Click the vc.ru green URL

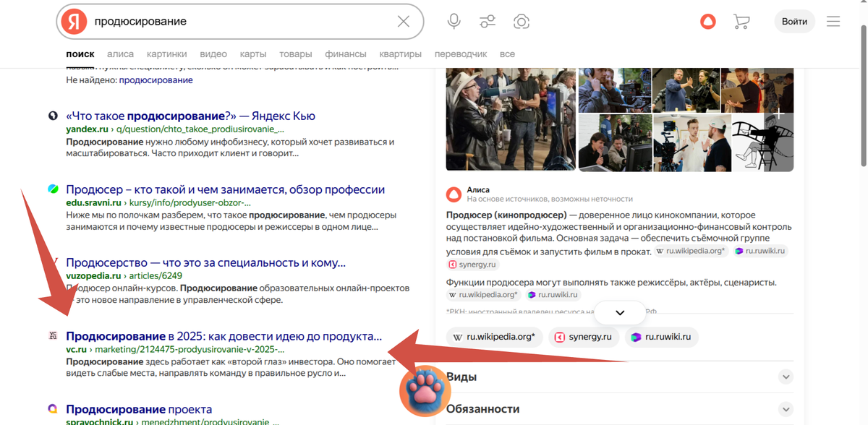[76, 349]
